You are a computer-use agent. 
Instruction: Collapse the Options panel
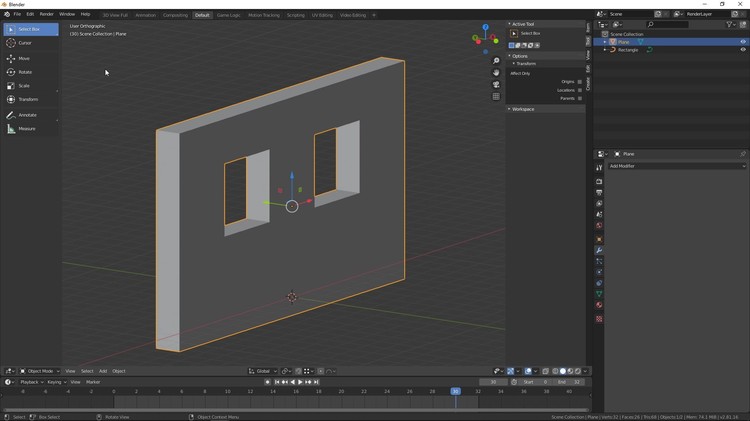[520, 56]
